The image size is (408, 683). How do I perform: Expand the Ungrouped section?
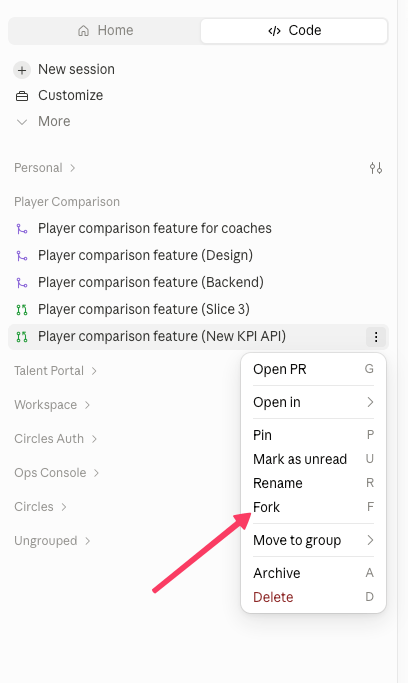click(x=52, y=541)
